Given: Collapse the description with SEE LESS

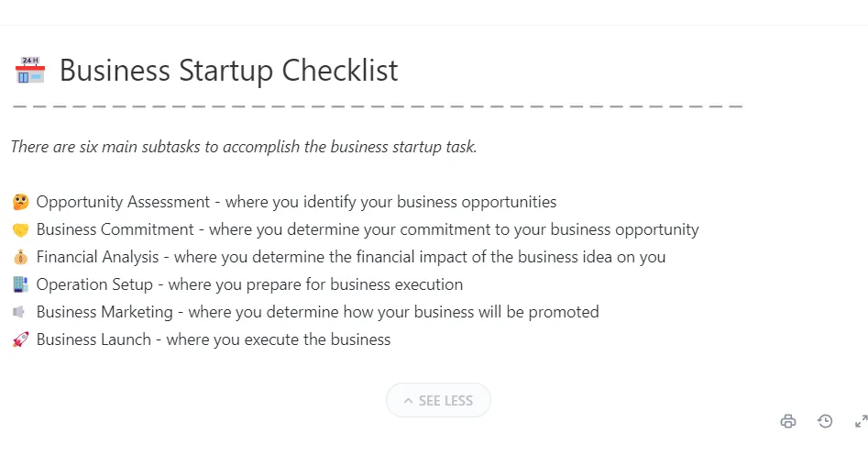Looking at the screenshot, I should 438,400.
